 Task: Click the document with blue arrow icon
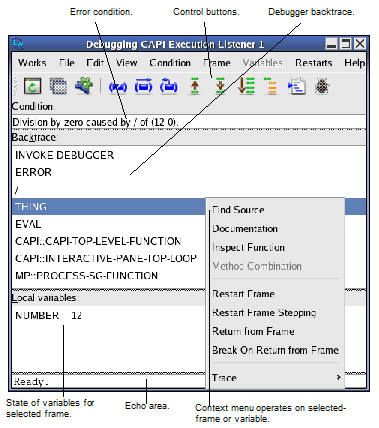297,86
